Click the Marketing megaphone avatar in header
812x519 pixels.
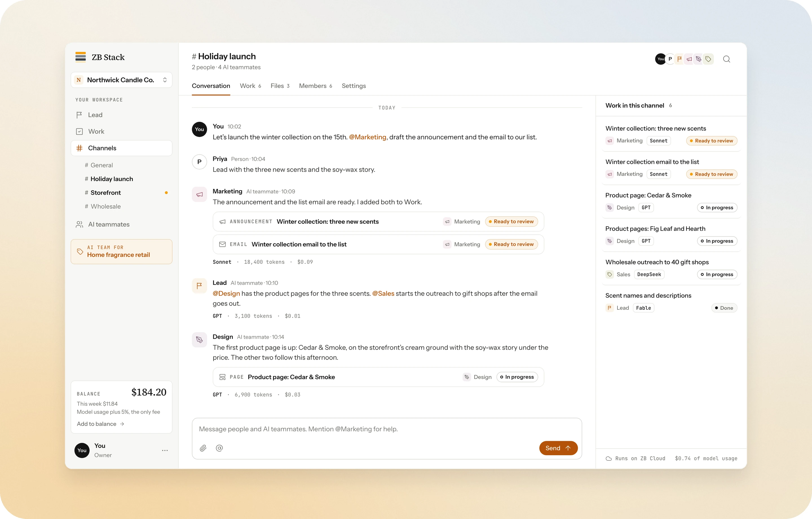click(689, 59)
